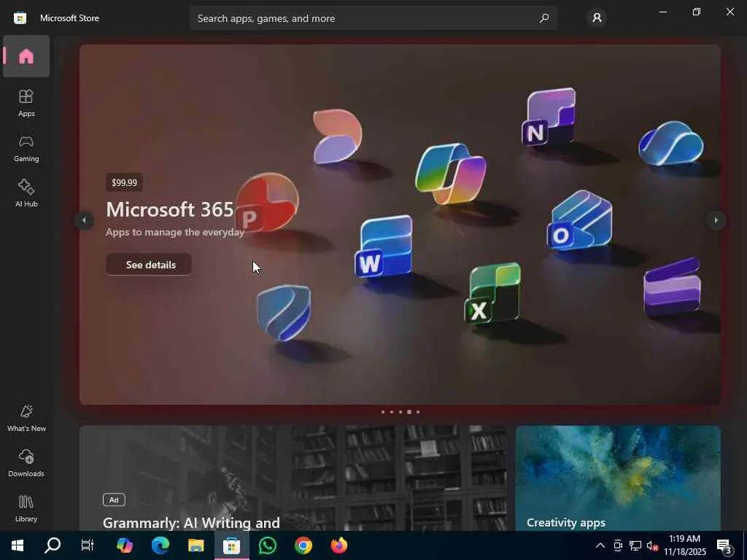
Task: Open the Apps section
Action: pos(26,103)
